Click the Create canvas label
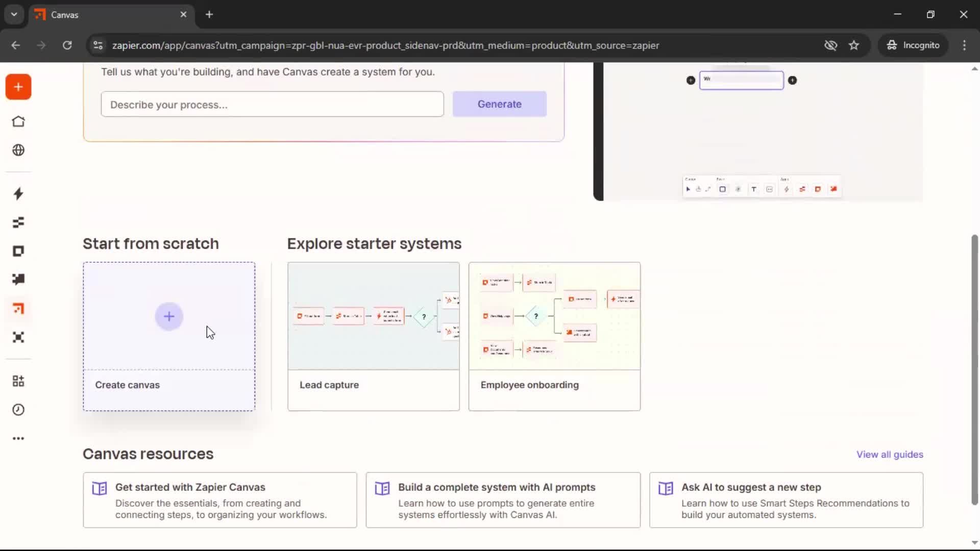The width and height of the screenshot is (980, 551). tap(127, 385)
